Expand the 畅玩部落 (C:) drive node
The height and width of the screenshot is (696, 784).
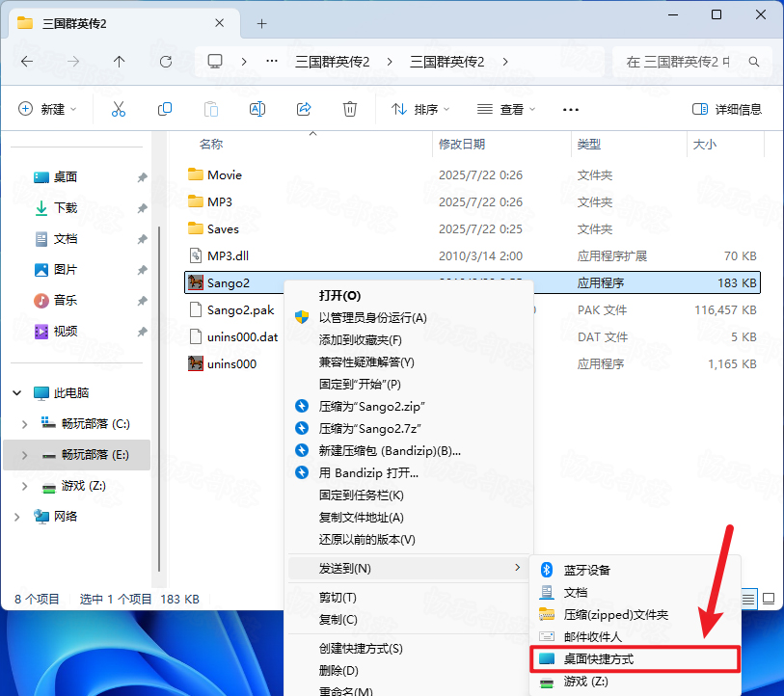click(24, 424)
